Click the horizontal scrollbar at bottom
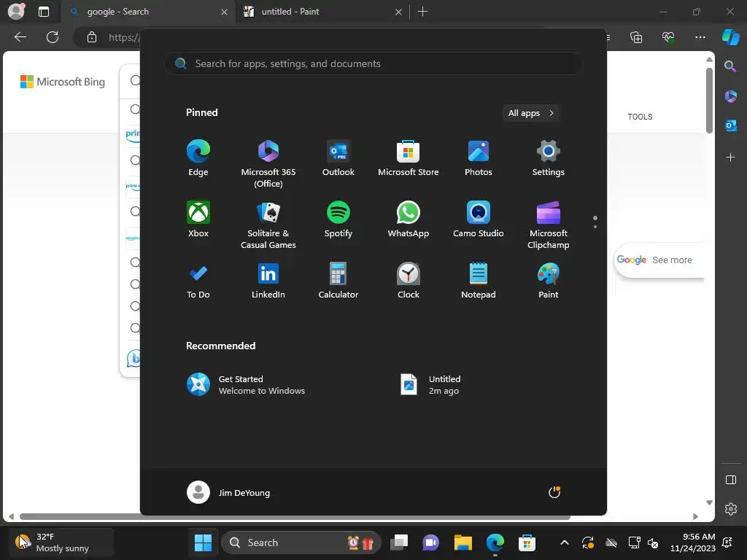The image size is (747, 560). (x=295, y=517)
